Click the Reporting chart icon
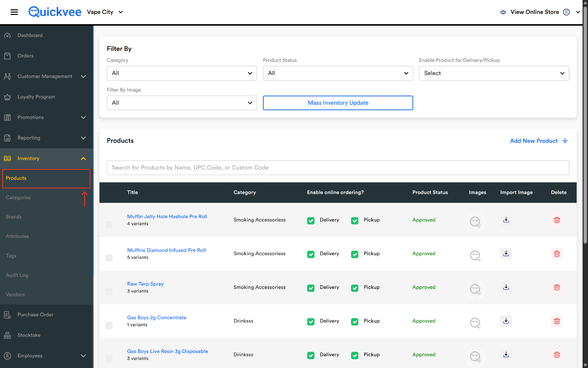Screen dimensions: 588x368 tap(7, 138)
